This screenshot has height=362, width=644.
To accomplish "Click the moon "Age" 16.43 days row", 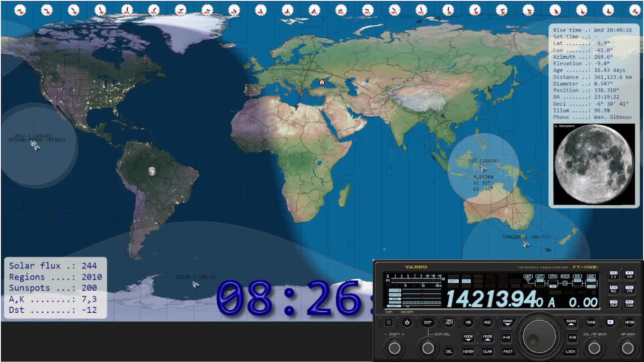I will tap(589, 70).
